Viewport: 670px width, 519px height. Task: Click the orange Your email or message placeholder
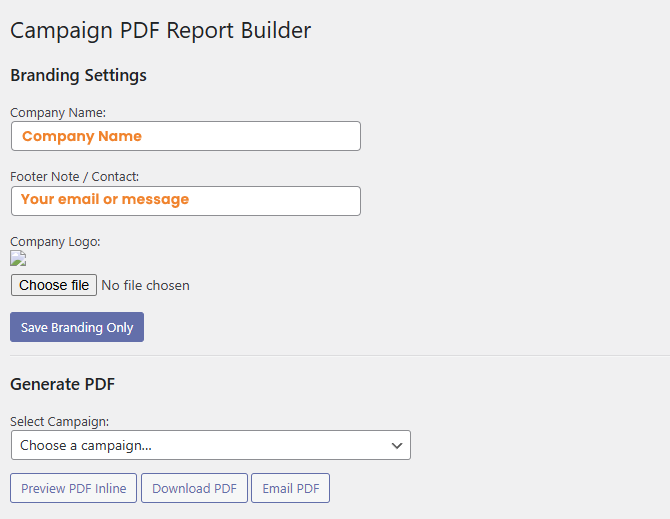point(105,199)
